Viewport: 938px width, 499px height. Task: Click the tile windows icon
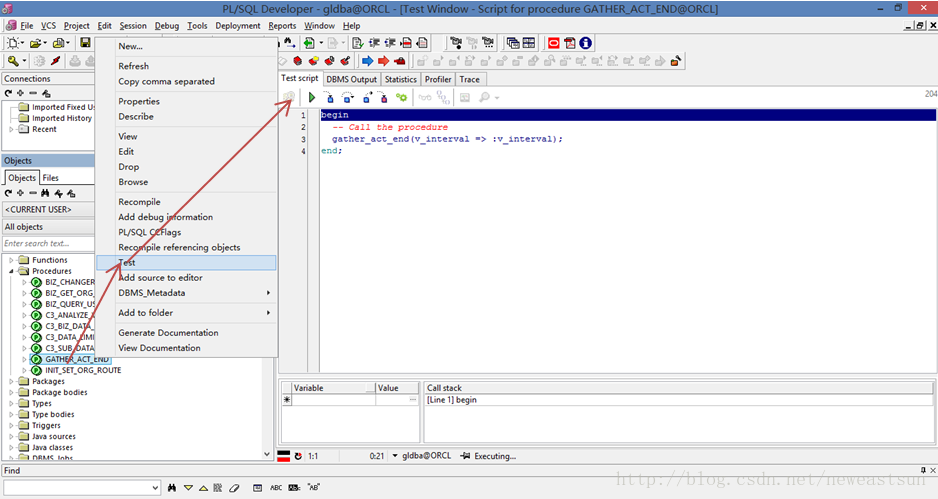(529, 43)
